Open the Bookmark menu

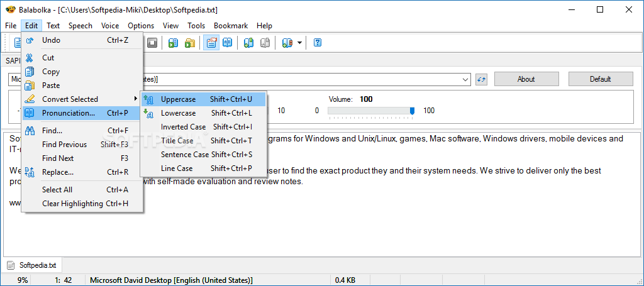231,25
